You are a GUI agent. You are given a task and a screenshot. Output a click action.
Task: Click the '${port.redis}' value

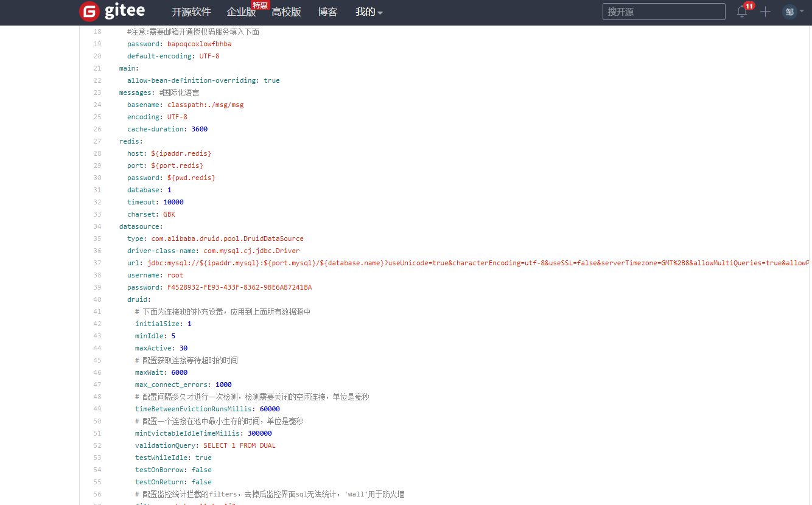coord(177,165)
